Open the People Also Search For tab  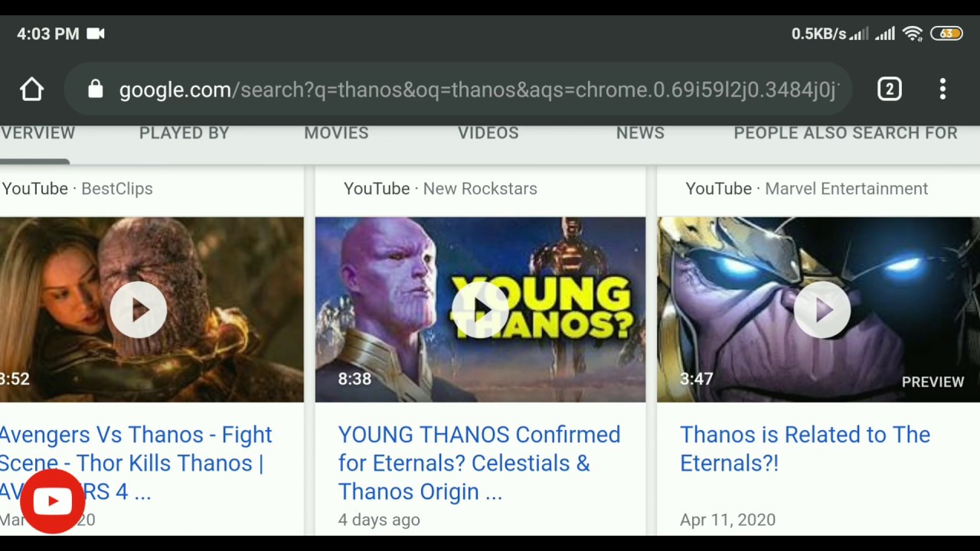point(845,133)
